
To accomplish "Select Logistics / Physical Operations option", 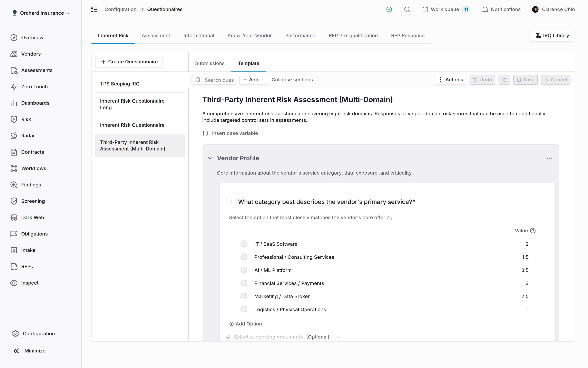I will pos(244,309).
